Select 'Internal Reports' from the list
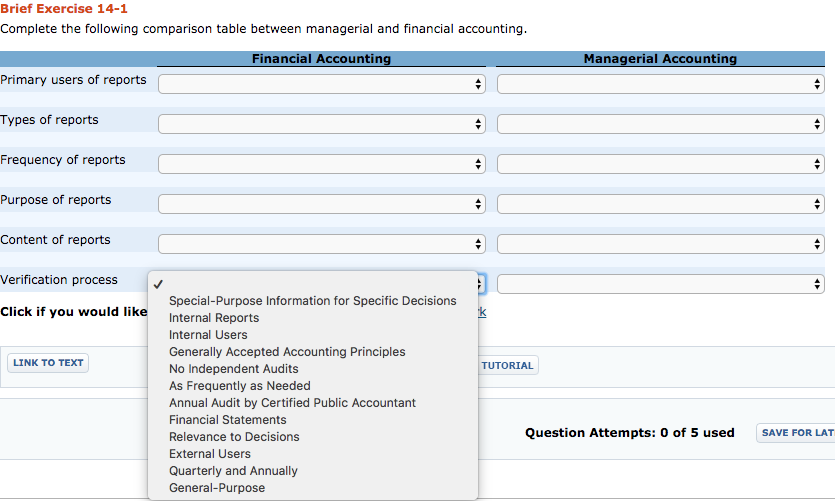This screenshot has width=835, height=501. (x=214, y=318)
